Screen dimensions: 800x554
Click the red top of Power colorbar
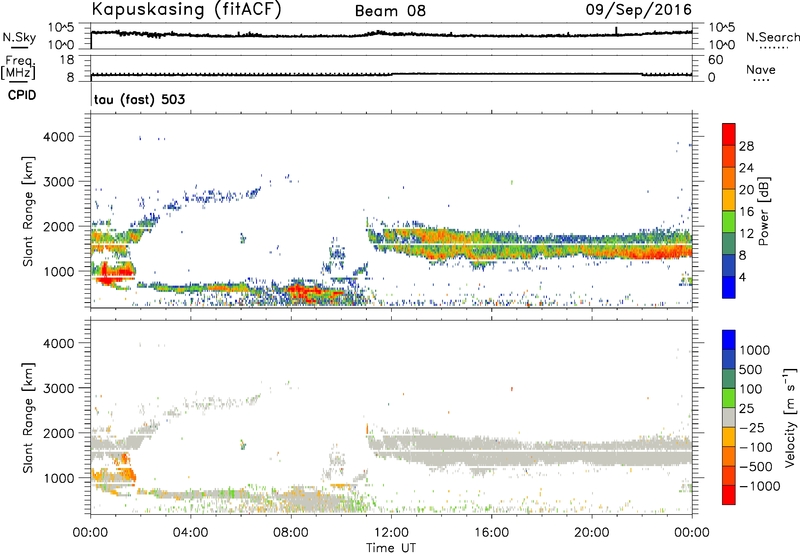(x=729, y=132)
